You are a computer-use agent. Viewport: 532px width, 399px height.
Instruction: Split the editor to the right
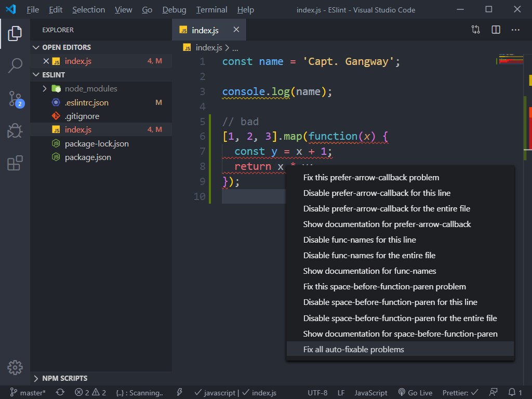(x=496, y=30)
